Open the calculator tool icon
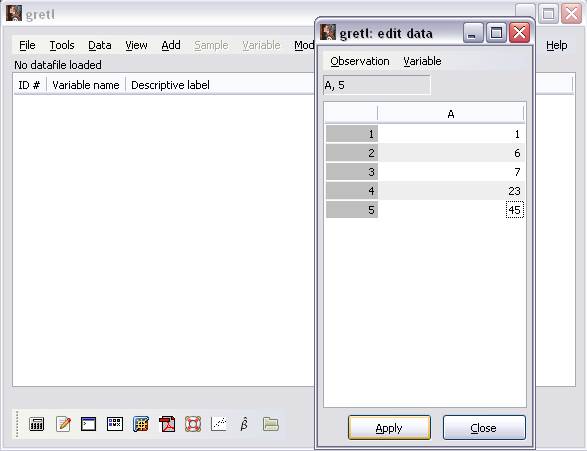 coord(36,424)
